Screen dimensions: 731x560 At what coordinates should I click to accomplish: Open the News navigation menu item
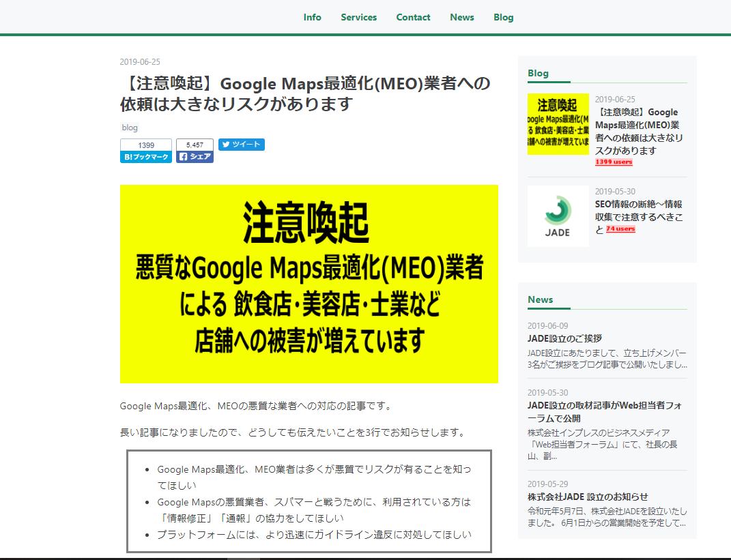[x=461, y=17]
